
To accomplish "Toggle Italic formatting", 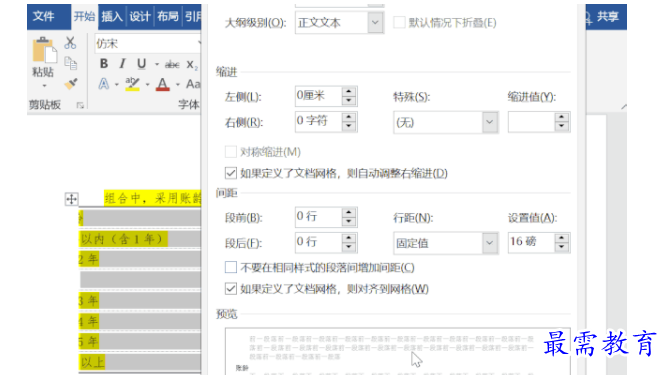I will 123,64.
